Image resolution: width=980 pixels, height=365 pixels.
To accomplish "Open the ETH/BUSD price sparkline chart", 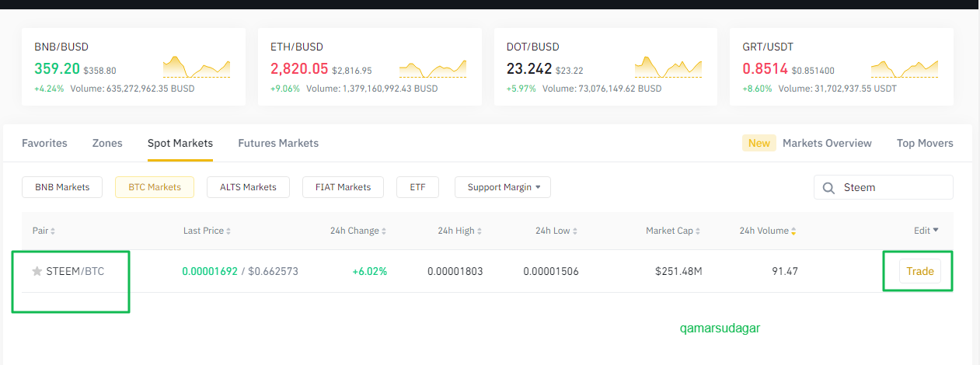I will pyautogui.click(x=433, y=67).
